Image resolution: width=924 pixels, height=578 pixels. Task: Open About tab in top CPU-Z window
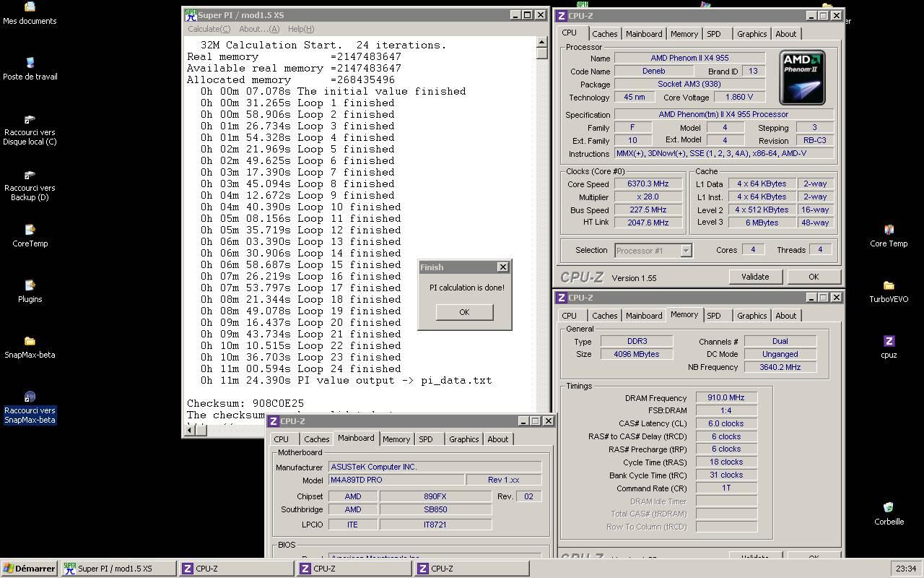(x=785, y=34)
